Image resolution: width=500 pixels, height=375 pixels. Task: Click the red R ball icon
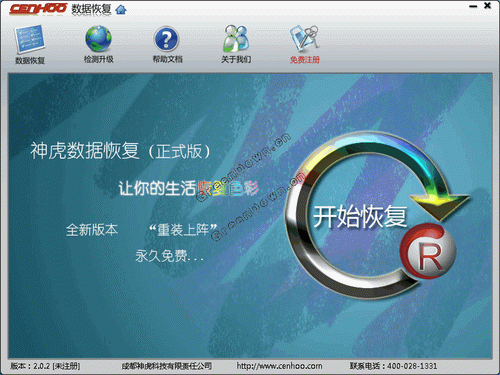click(428, 251)
